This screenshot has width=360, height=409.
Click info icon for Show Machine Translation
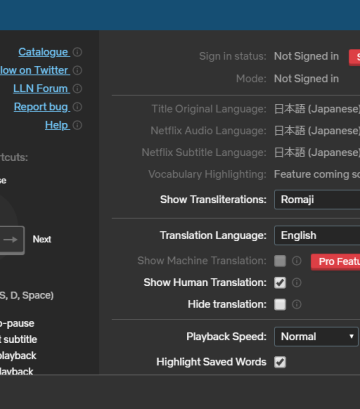297,261
